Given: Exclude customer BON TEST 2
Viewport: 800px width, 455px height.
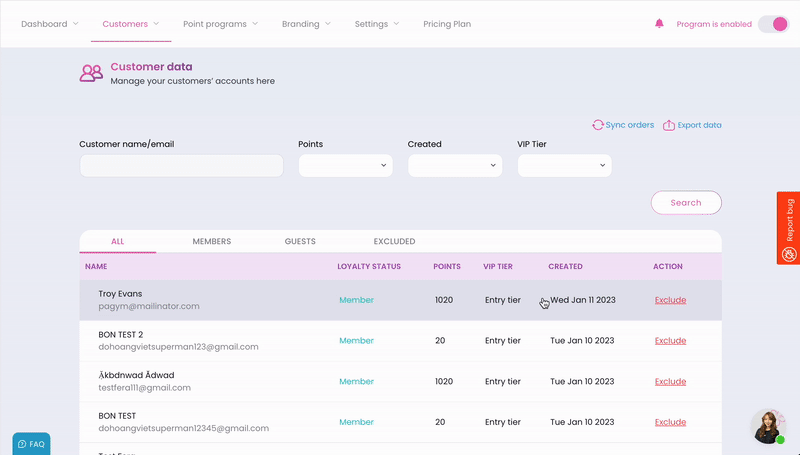Looking at the screenshot, I should click(670, 341).
